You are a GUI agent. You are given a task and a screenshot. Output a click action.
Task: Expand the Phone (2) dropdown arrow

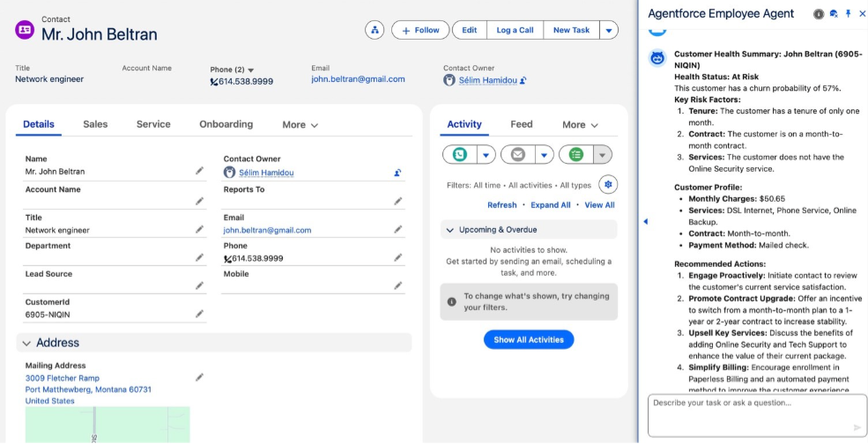tap(251, 70)
